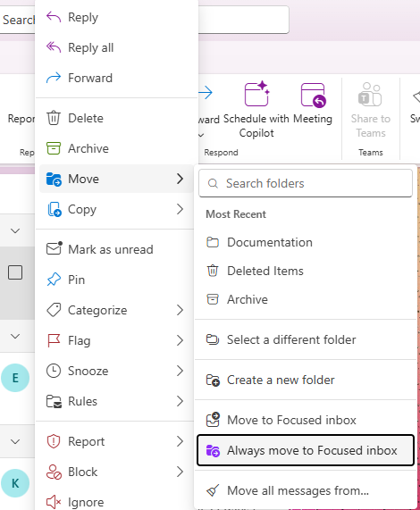Choose Move to Focused inbox option
The width and height of the screenshot is (420, 510).
306,420
